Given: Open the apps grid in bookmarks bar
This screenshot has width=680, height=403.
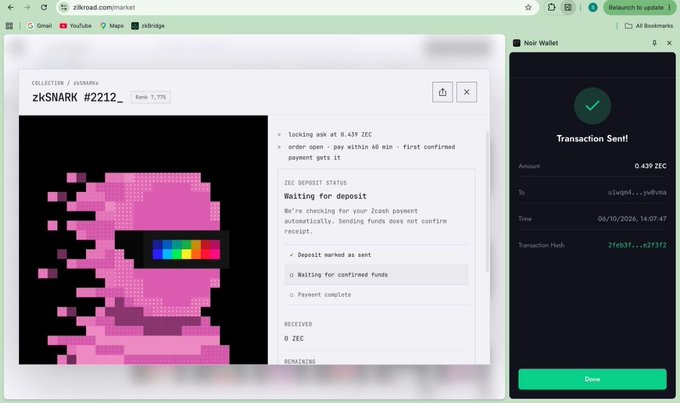Looking at the screenshot, I should [x=9, y=26].
